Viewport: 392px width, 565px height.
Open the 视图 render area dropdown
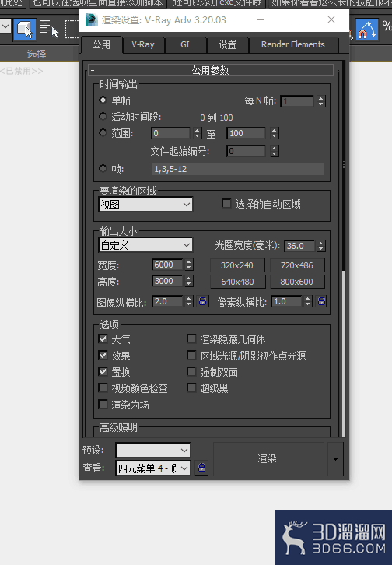pyautogui.click(x=145, y=205)
